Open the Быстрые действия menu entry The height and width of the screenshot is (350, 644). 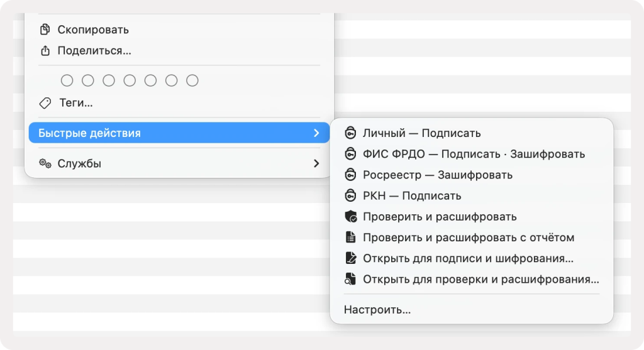[179, 133]
